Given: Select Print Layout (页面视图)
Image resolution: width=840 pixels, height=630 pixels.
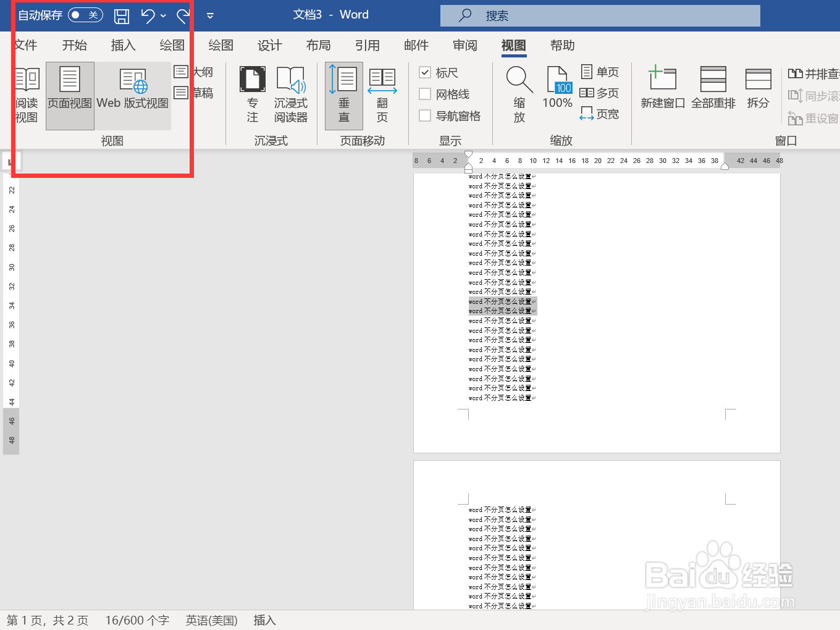Looking at the screenshot, I should [x=70, y=96].
